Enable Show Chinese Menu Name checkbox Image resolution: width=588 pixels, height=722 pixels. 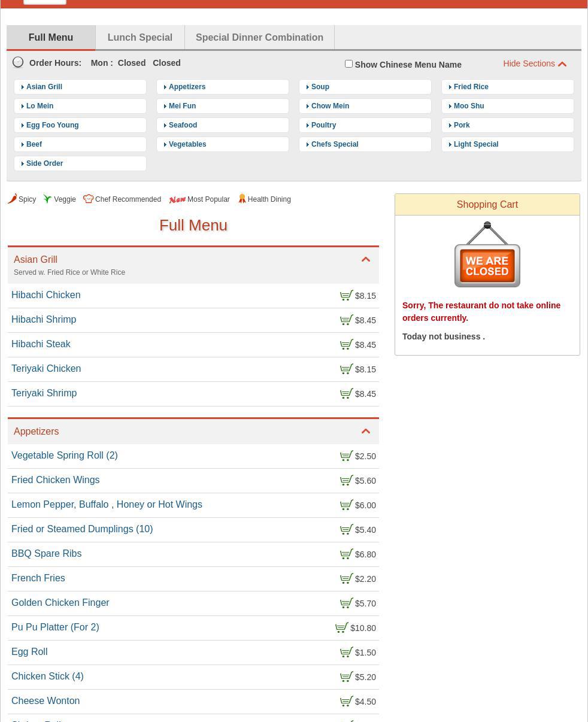(x=348, y=64)
